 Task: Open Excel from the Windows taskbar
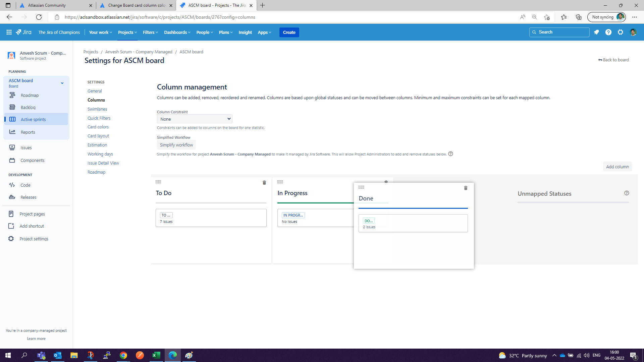coord(156,355)
